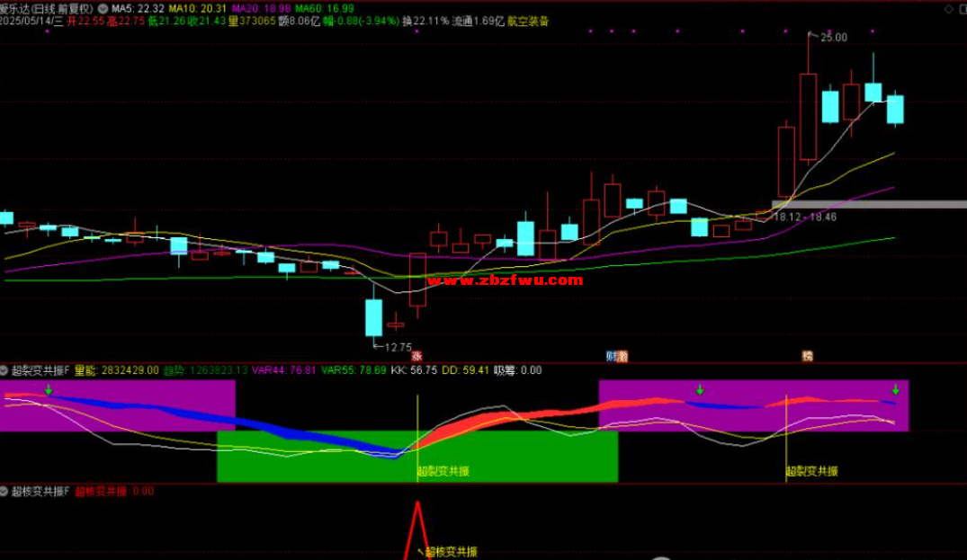967x560 pixels.
Task: Select the 超裂变共振F indicator name
Action: click(40, 369)
